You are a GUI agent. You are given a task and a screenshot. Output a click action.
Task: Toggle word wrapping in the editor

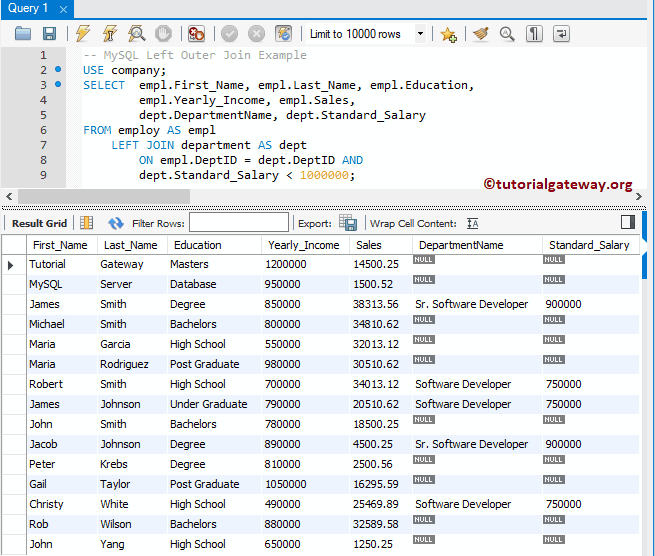tap(561, 33)
